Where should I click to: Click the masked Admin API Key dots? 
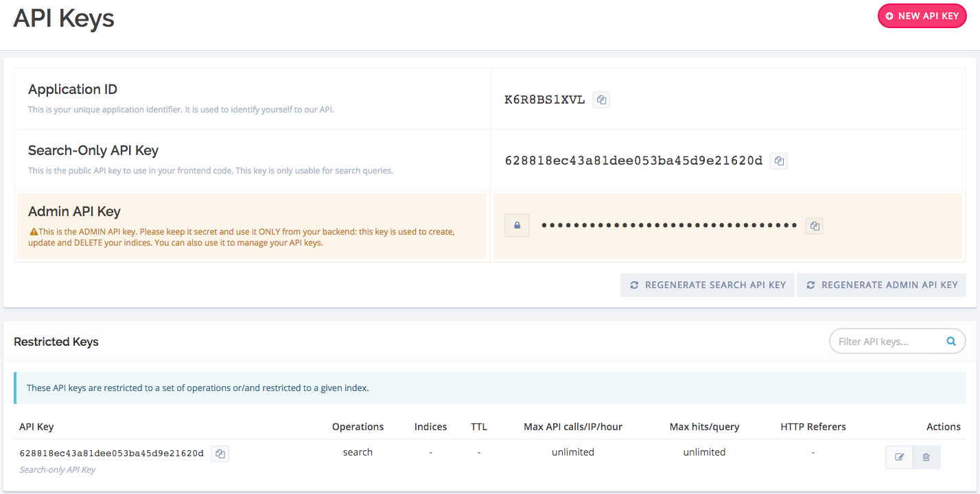click(x=669, y=226)
